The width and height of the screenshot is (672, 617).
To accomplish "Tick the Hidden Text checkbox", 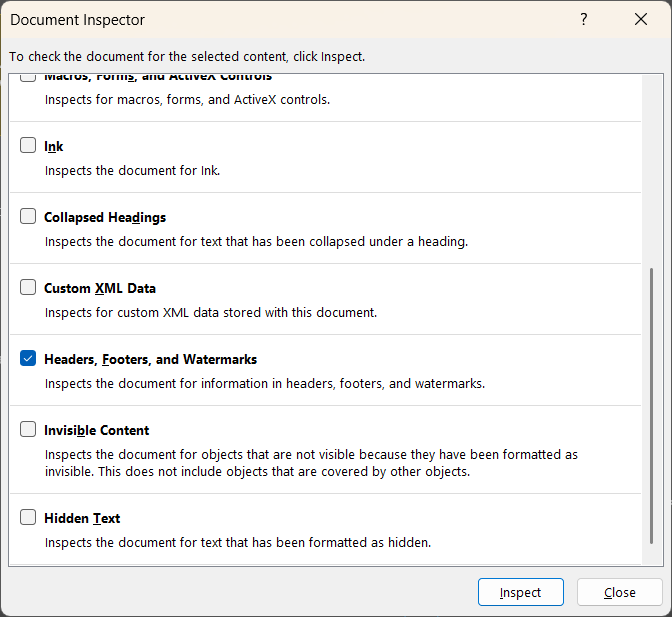I will pyautogui.click(x=28, y=518).
